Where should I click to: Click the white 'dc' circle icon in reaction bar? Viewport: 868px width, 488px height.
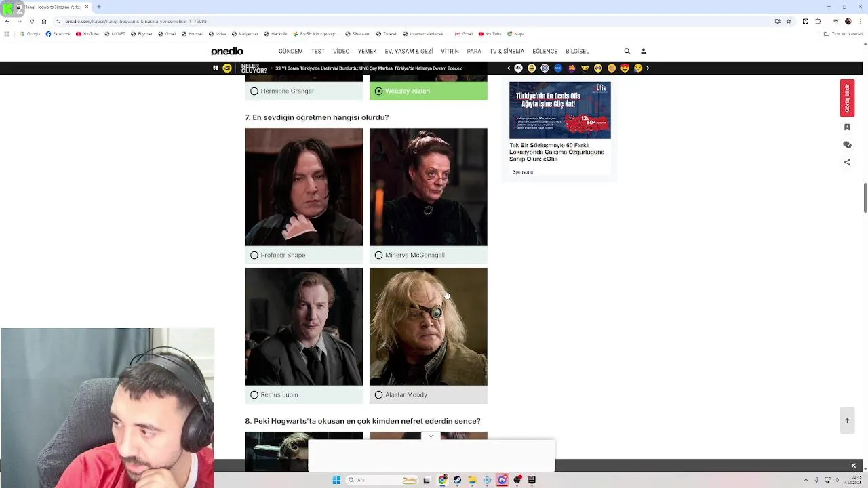tap(518, 68)
